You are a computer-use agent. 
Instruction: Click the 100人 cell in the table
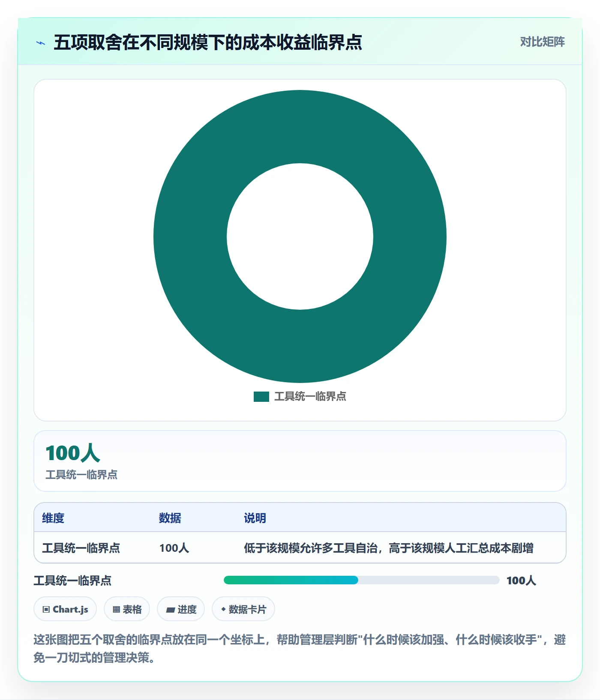tap(174, 548)
